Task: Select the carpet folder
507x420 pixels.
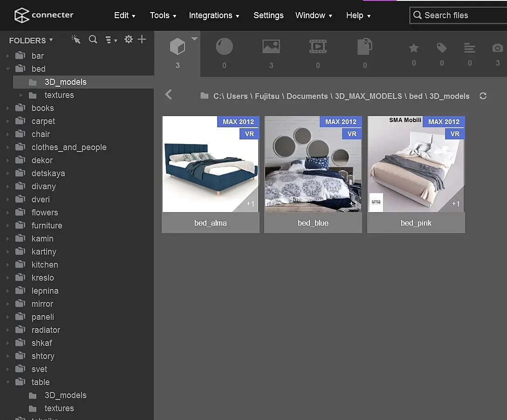Action: (x=43, y=121)
